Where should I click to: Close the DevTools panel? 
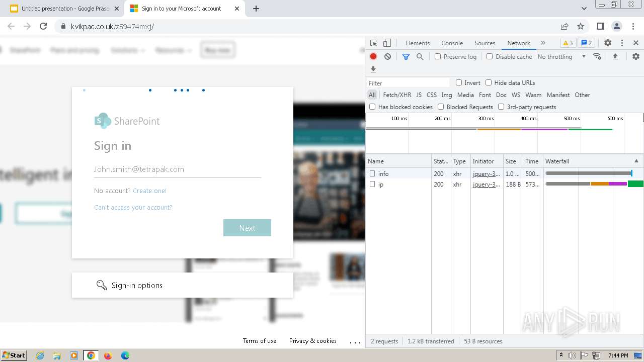coord(636,43)
